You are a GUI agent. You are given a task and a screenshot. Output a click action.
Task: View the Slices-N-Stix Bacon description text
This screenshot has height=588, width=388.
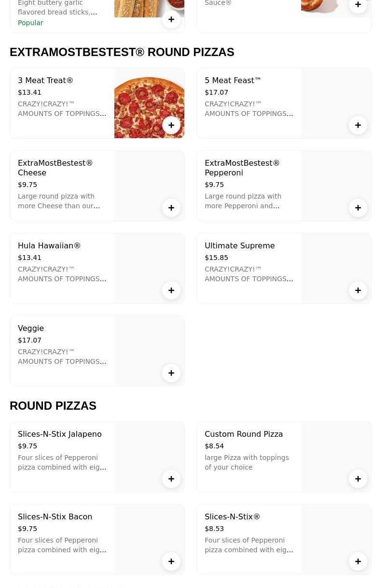(x=62, y=545)
